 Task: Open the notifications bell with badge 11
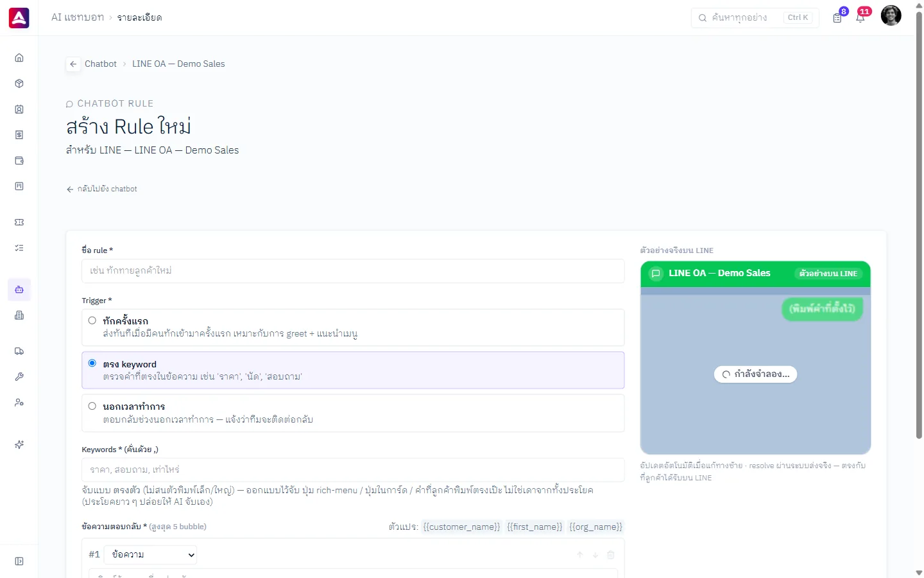pos(860,18)
